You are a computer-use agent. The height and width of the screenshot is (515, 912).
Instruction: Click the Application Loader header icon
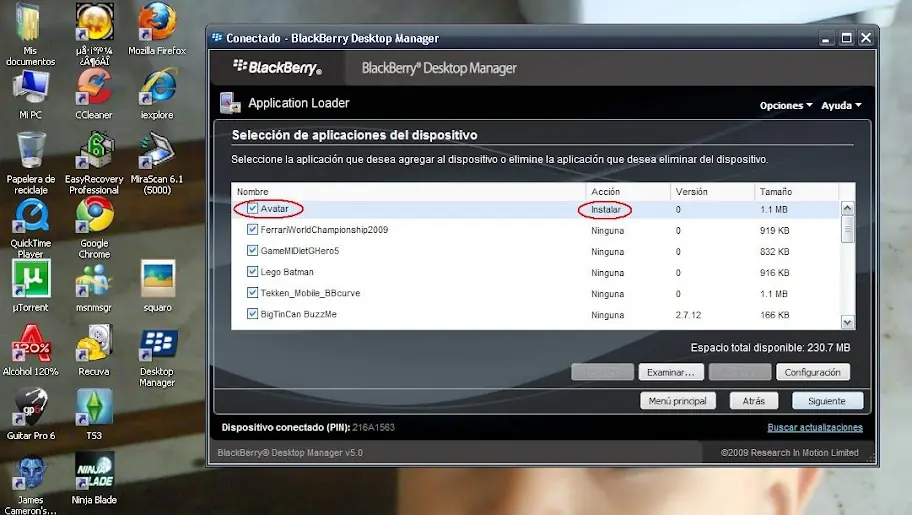click(x=230, y=103)
